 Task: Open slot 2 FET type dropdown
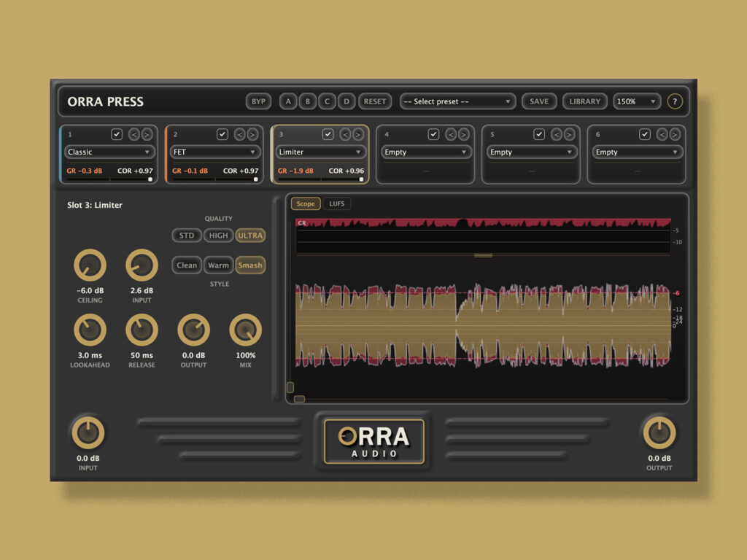[x=215, y=152]
